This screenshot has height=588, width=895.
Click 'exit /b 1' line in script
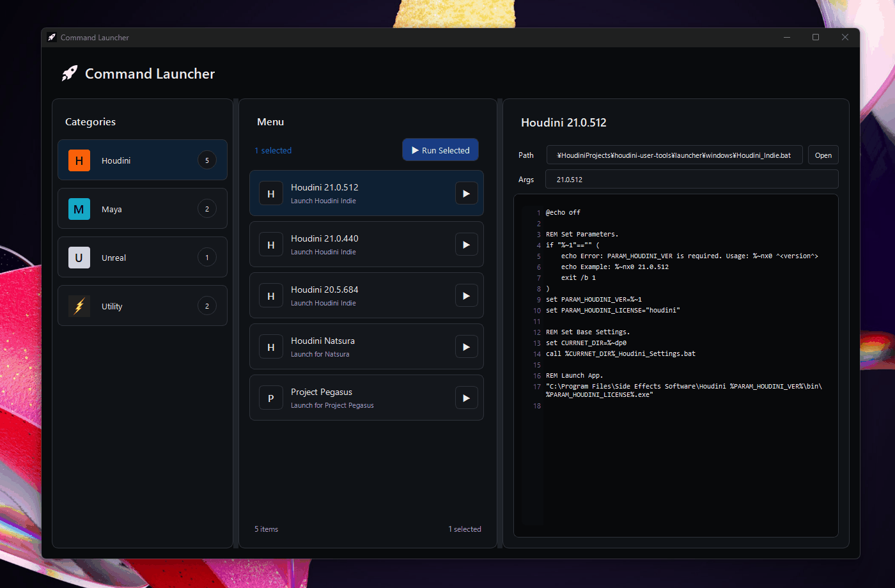579,277
